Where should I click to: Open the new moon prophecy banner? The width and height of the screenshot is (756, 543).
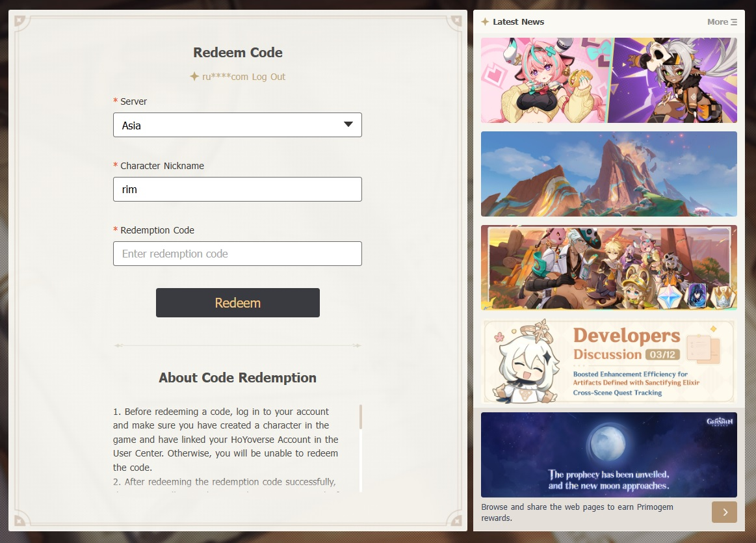tap(609, 455)
